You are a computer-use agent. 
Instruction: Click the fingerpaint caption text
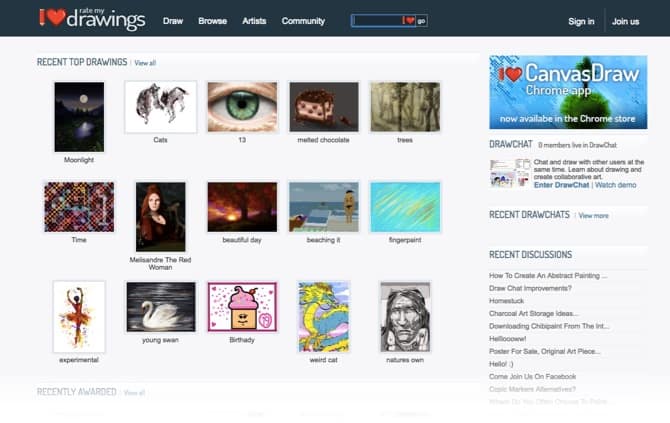[405, 240]
